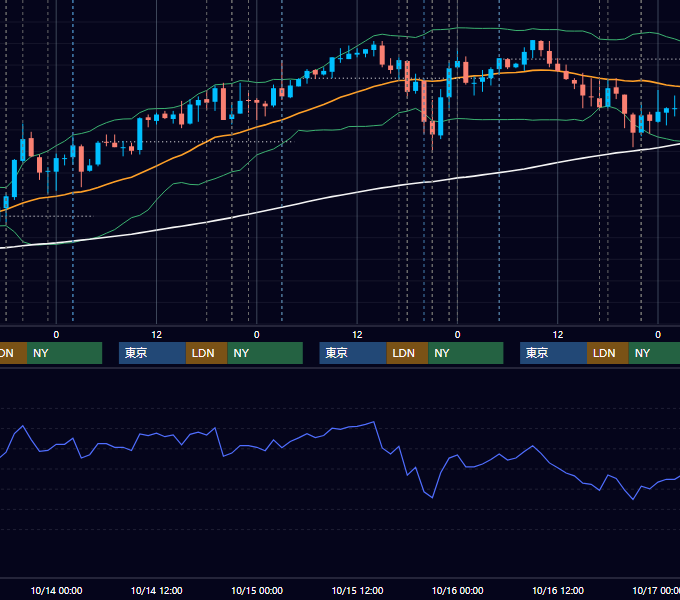Click the 10/14 00:00 date label

pyautogui.click(x=56, y=590)
